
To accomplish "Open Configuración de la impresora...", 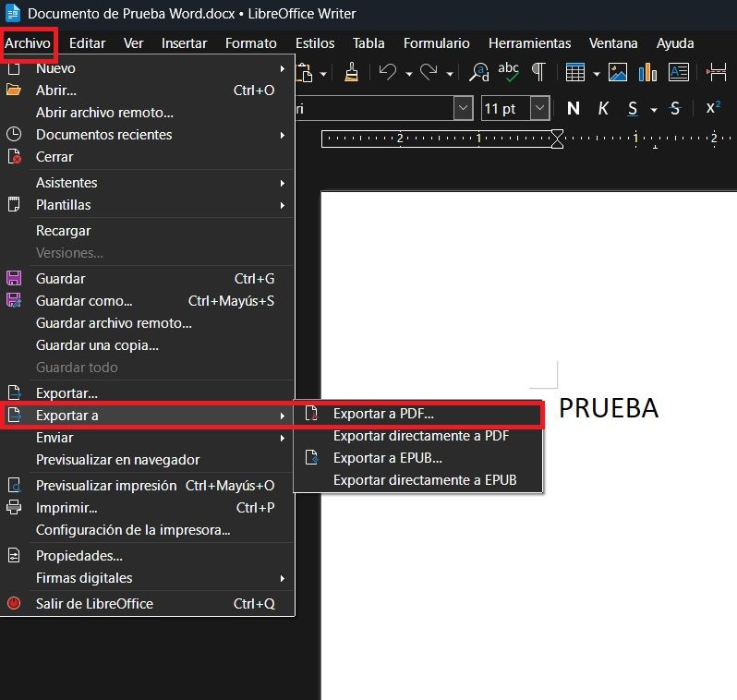I will 147,530.
